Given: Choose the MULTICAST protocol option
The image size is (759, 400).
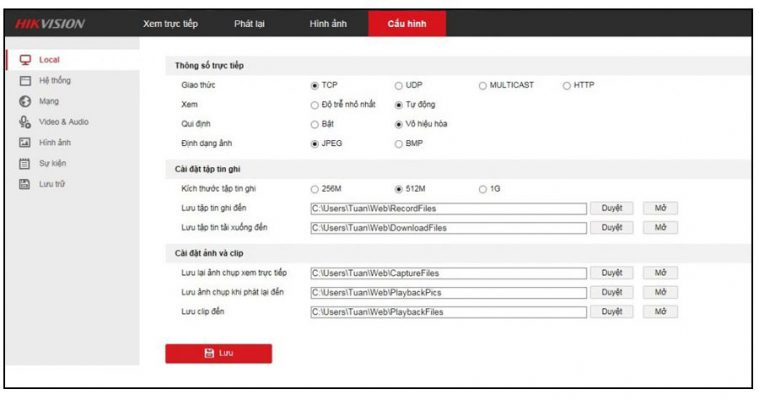Looking at the screenshot, I should pyautogui.click(x=483, y=86).
